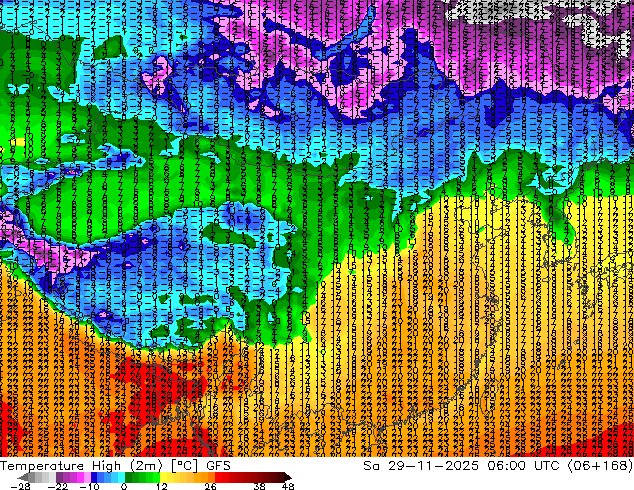
Task: Click the '-10' legend value
Action: (89, 486)
